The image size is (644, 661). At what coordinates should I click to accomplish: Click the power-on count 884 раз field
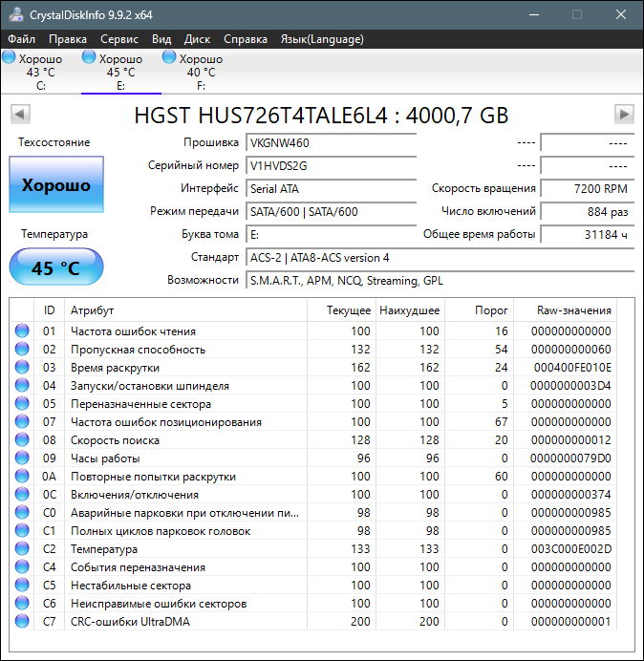587,212
